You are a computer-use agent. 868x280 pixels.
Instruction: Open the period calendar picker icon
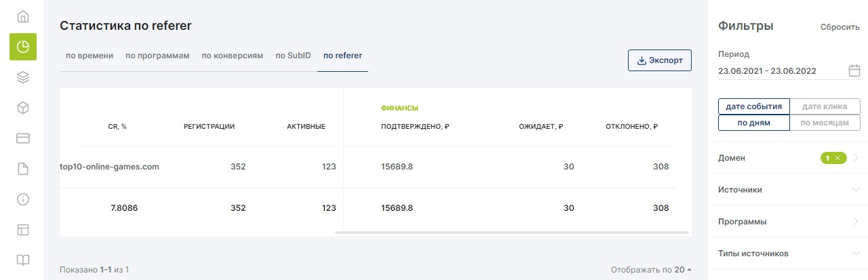click(x=854, y=71)
